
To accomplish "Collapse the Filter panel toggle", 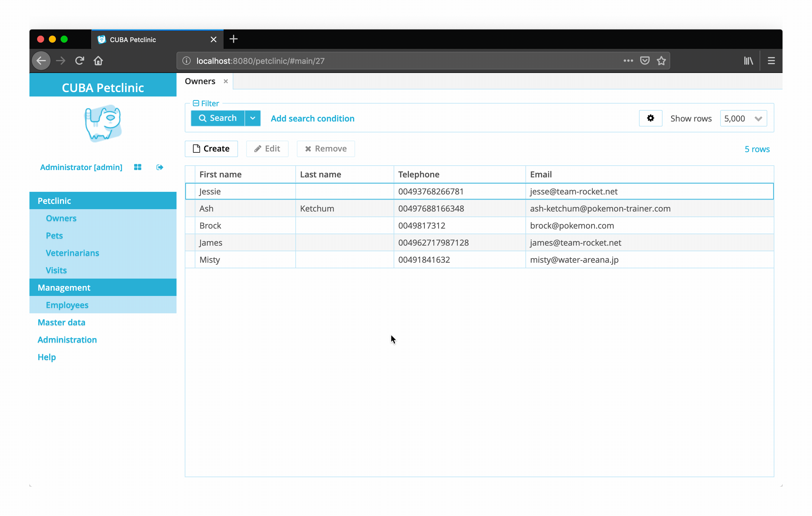I will [196, 103].
